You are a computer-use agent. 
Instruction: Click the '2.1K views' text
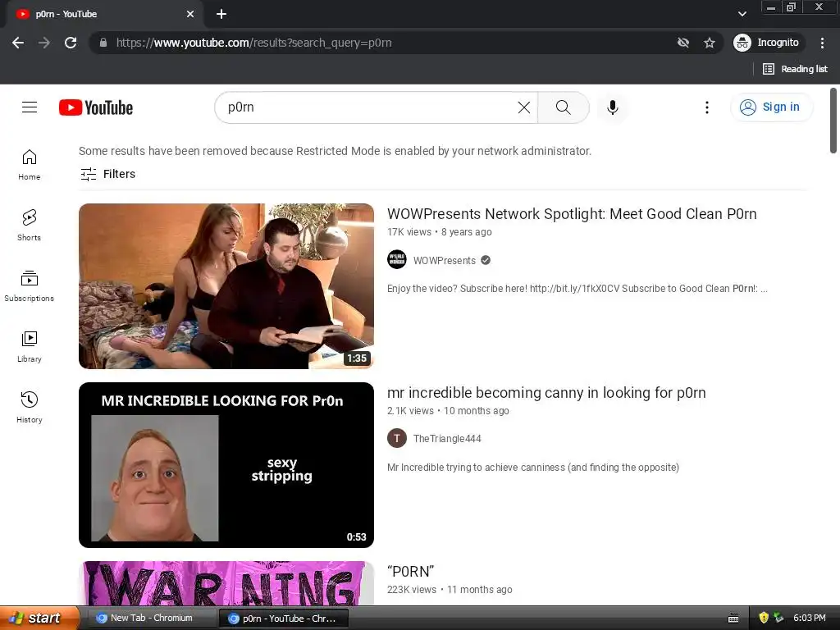410,411
